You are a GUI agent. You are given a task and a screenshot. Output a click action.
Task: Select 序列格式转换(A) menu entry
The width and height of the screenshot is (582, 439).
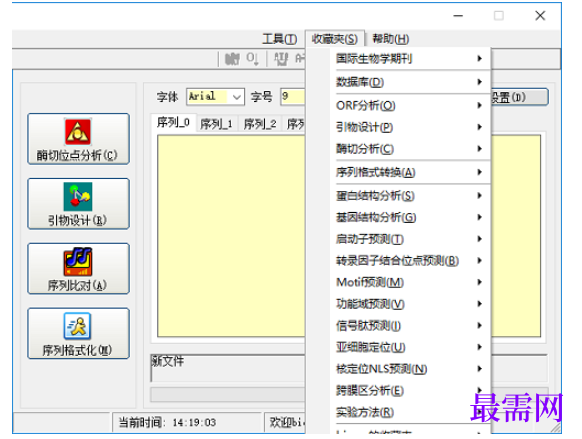(410, 172)
